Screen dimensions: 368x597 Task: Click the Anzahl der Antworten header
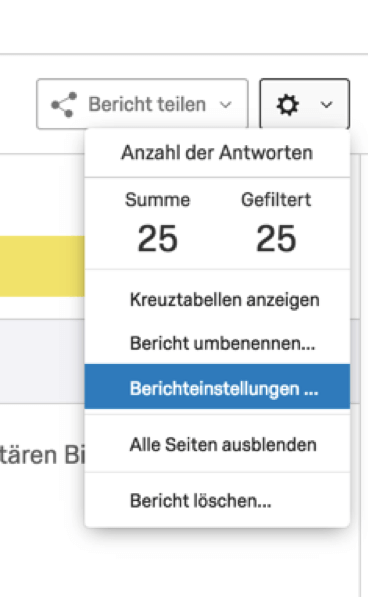pyautogui.click(x=217, y=153)
